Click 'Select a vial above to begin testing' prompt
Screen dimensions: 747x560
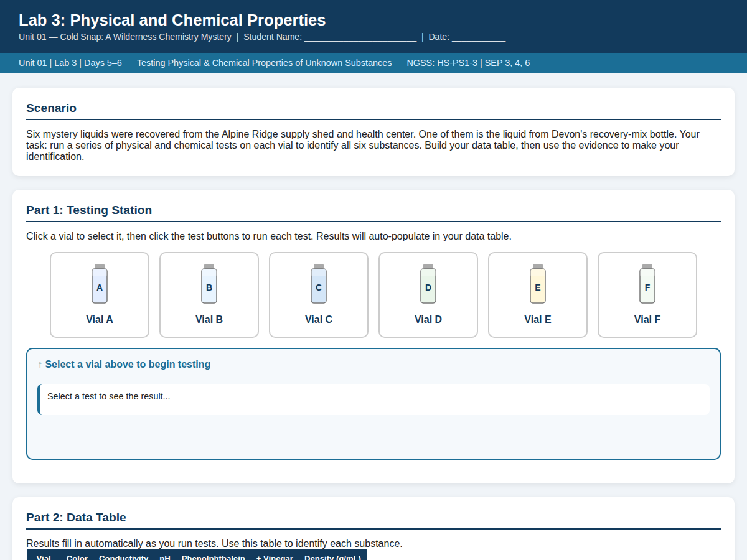click(124, 364)
